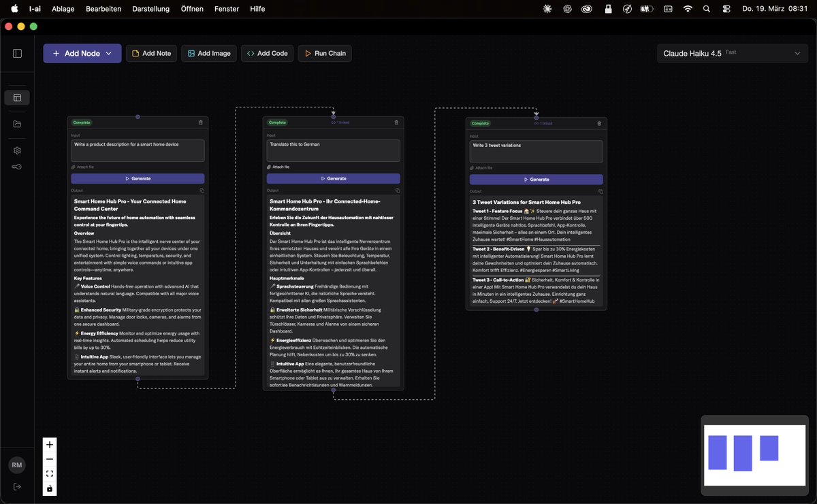Screen dimensions: 817x504
Task: Click Complete status badge on translation node
Action: 277,122
